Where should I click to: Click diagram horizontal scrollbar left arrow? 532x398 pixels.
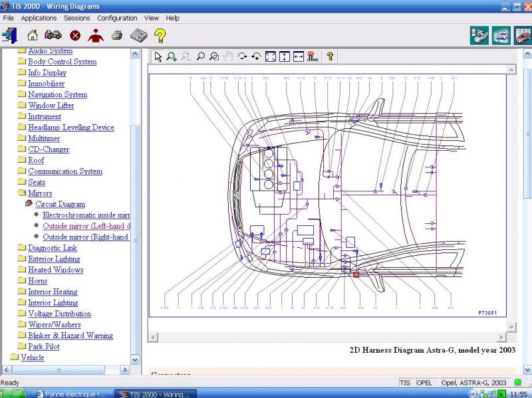(153, 337)
